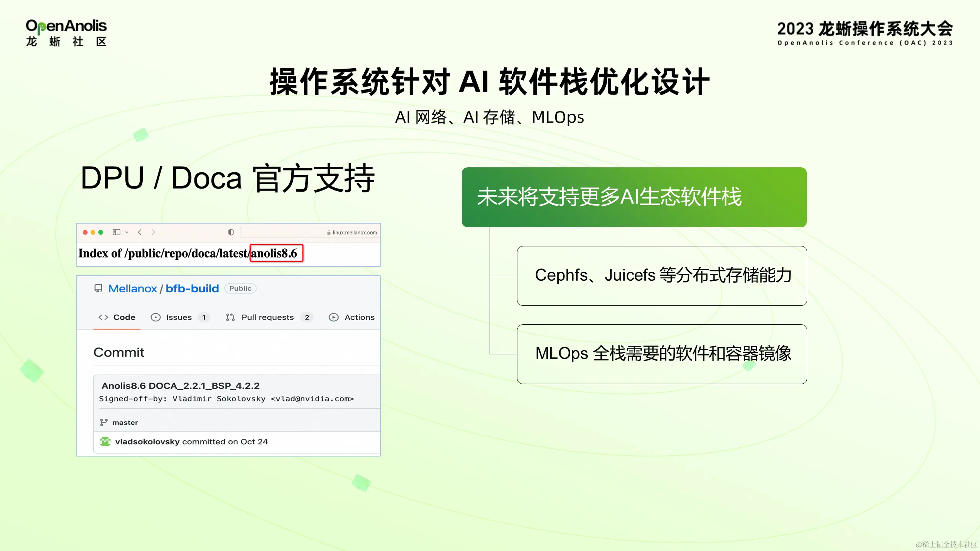
Task: Open the Pull requests count badge
Action: click(x=307, y=317)
